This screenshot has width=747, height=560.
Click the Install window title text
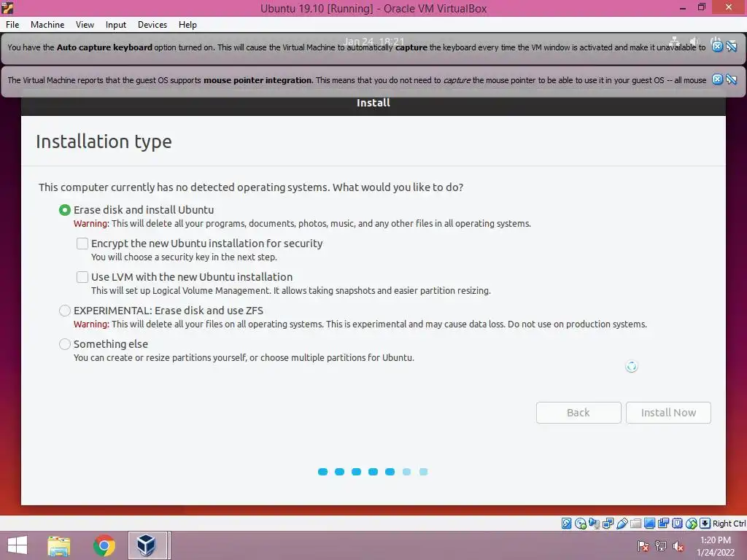point(373,103)
